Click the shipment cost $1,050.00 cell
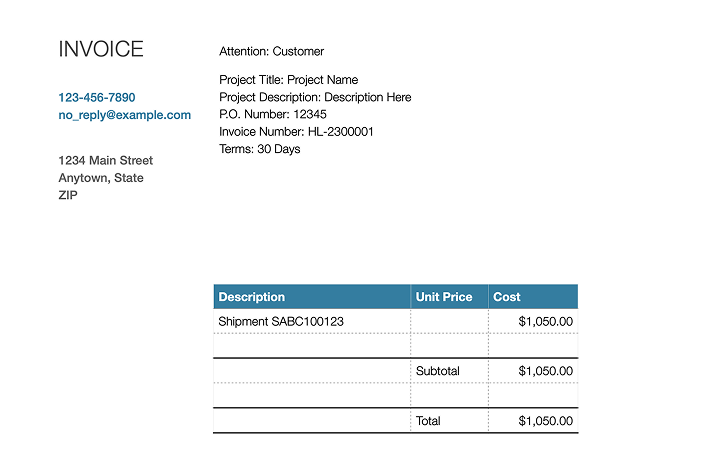The image size is (709, 460). (x=545, y=322)
